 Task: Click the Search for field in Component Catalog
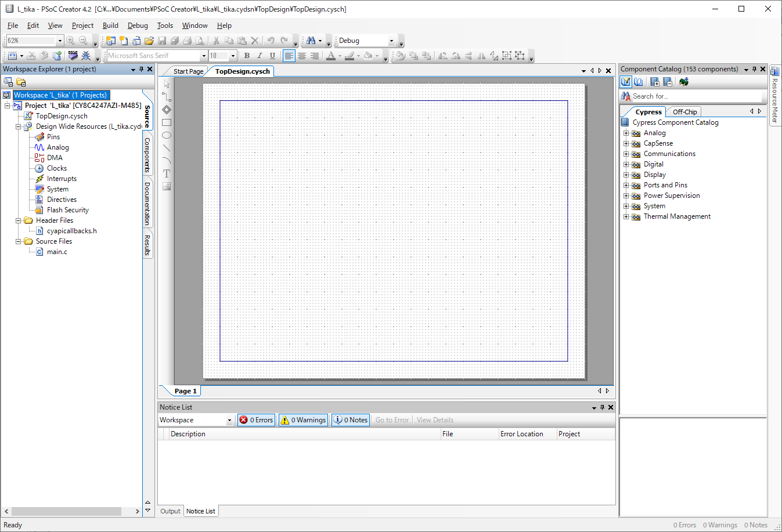(x=697, y=96)
